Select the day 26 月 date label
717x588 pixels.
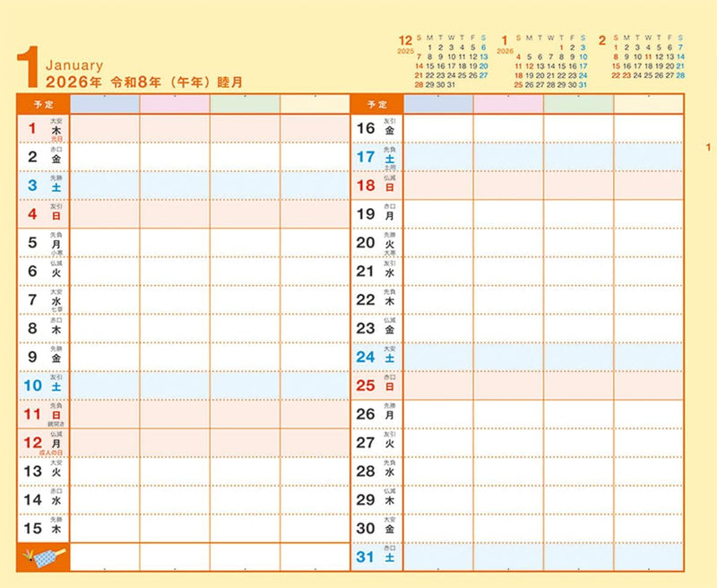(x=376, y=414)
